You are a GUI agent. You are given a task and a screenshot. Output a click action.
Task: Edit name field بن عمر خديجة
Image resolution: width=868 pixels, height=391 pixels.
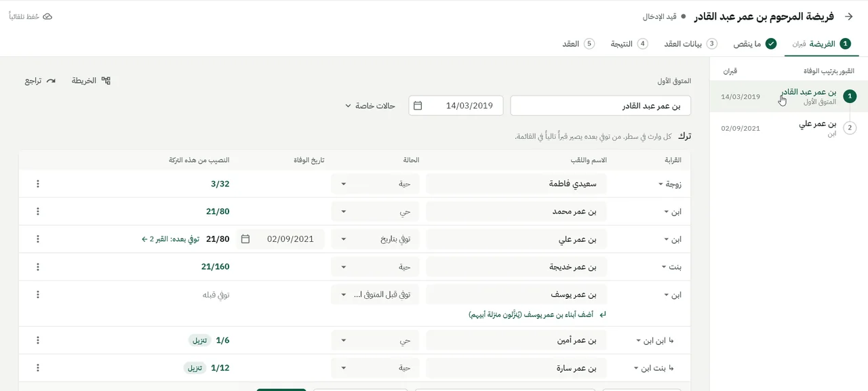point(516,267)
